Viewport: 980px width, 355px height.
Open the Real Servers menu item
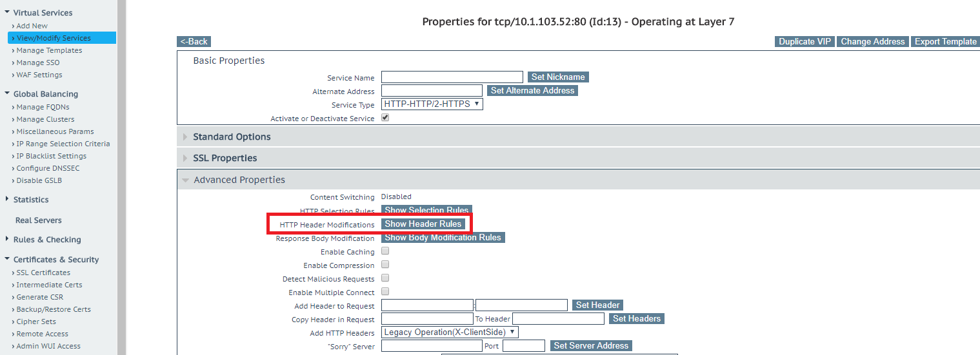[x=39, y=220]
